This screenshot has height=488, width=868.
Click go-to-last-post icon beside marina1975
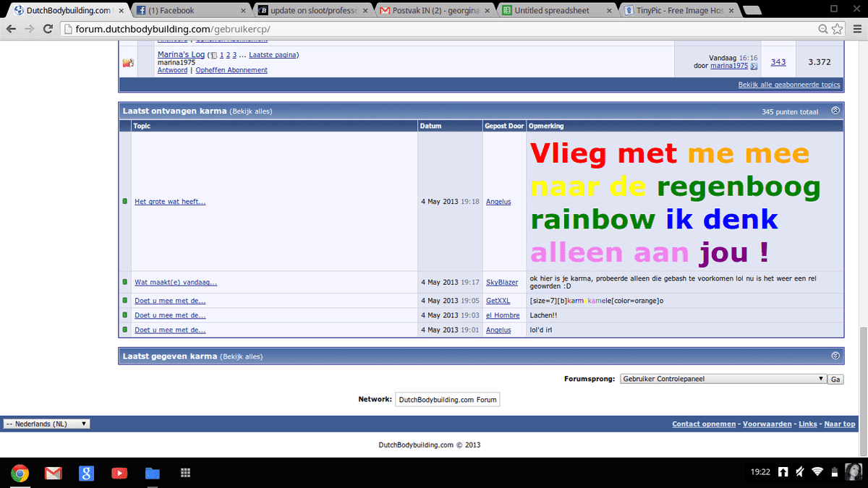754,67
